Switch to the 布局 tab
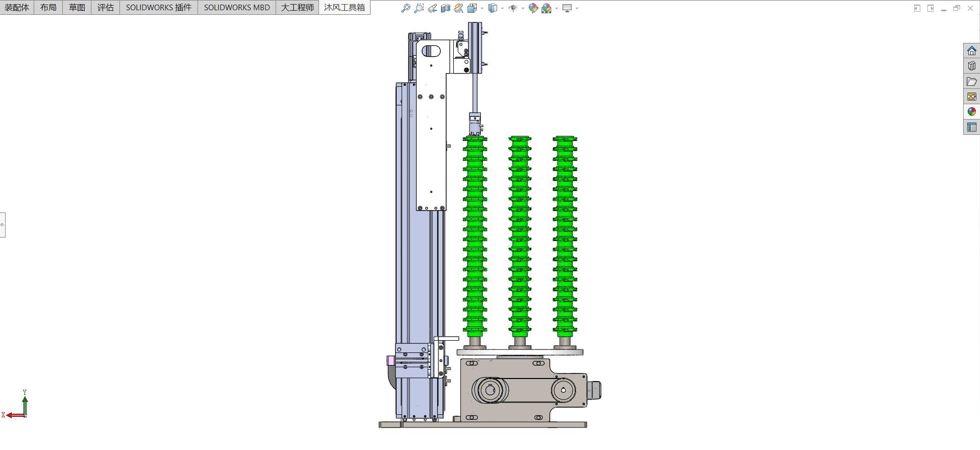This screenshot has height=450, width=980. 48,7
